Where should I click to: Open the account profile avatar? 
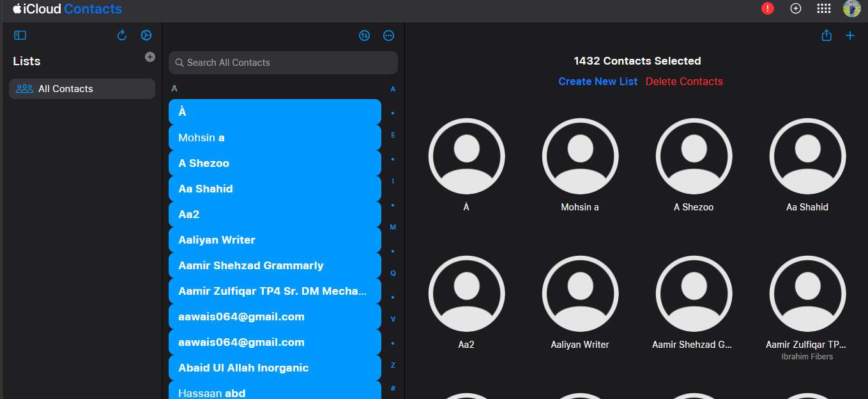852,8
